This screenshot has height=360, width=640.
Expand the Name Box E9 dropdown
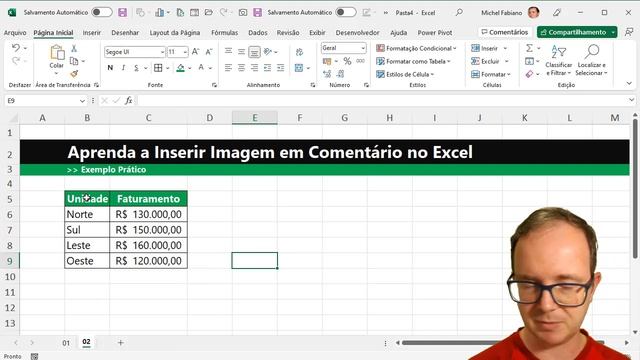[x=82, y=100]
